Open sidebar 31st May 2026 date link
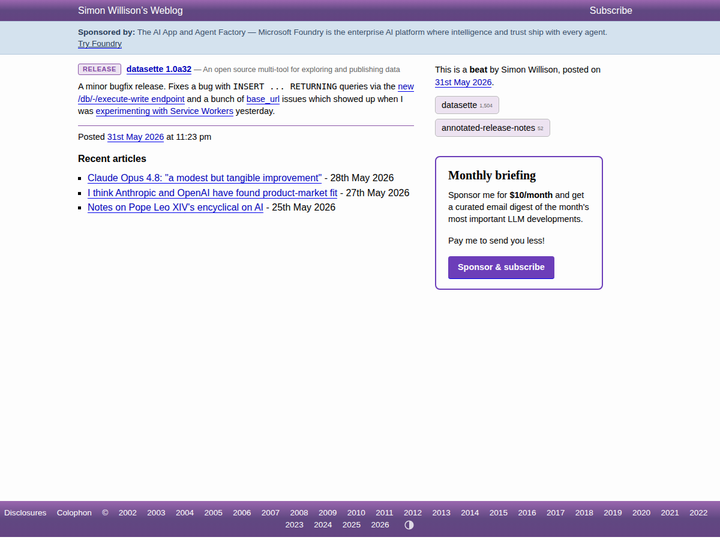720x540 pixels. 463,82
